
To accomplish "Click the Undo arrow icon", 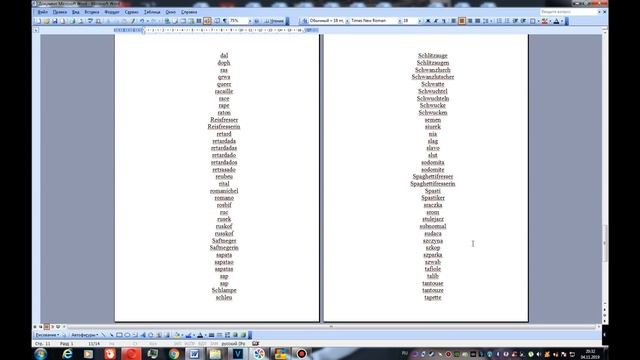I will point(142,21).
